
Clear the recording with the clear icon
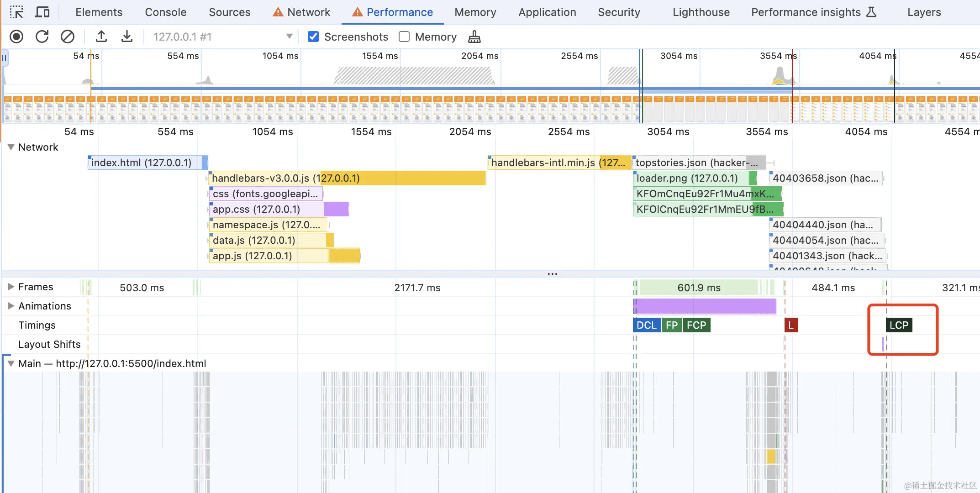[x=68, y=37]
